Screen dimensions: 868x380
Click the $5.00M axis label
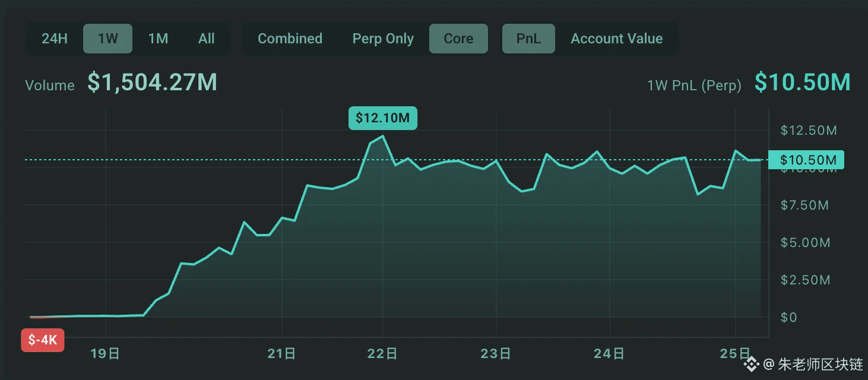[x=805, y=243]
